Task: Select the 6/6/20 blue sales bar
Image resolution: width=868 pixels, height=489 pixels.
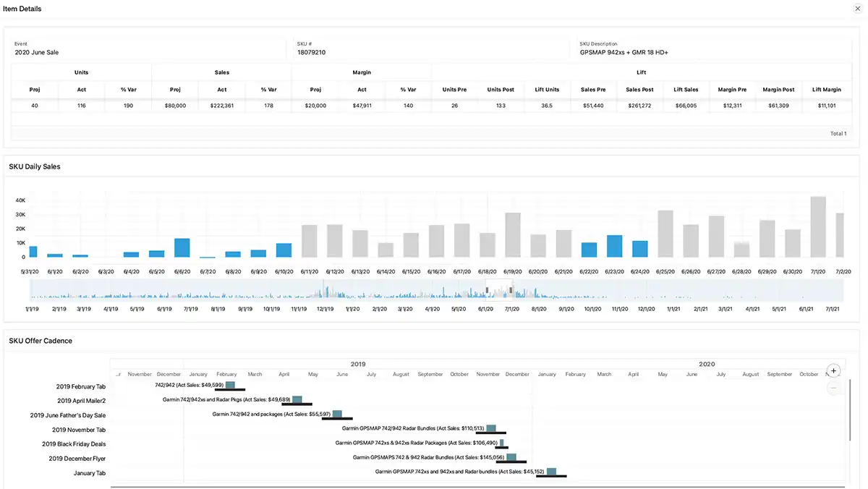Action: (182, 247)
